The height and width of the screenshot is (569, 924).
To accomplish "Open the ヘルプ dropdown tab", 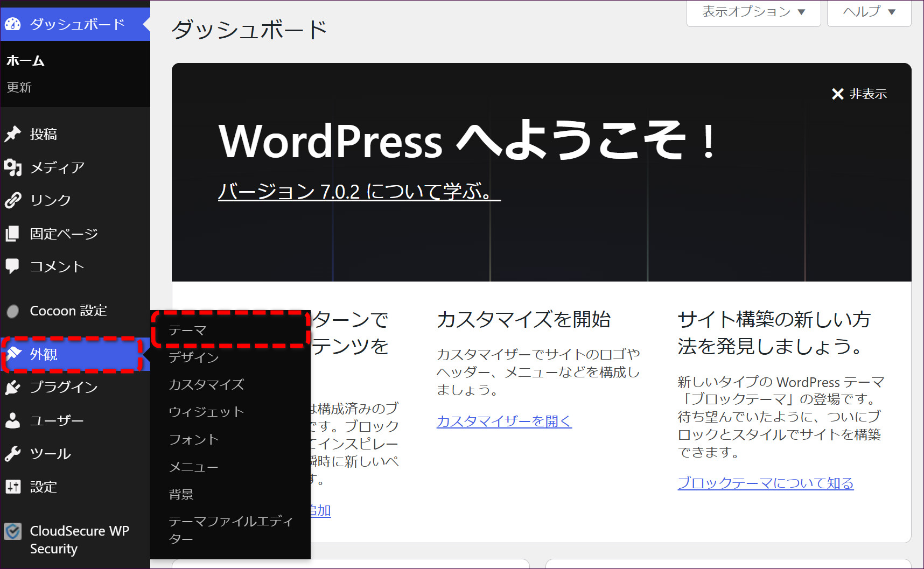I will click(x=869, y=12).
